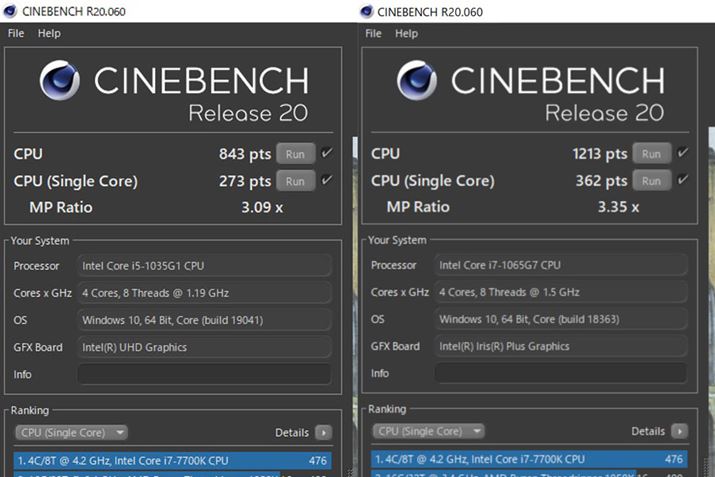Click Cinebench title bar icon in left window
Viewport: 715px width, 477px height.
coord(10,11)
